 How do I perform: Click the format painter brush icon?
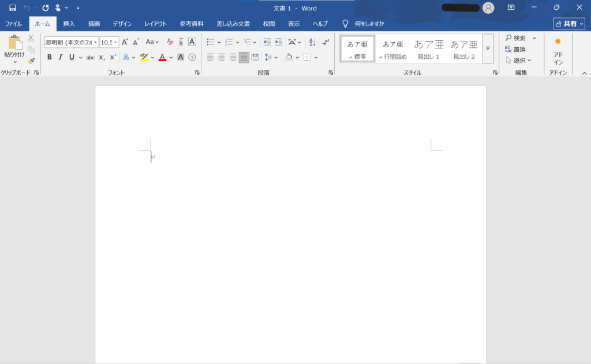click(x=31, y=61)
